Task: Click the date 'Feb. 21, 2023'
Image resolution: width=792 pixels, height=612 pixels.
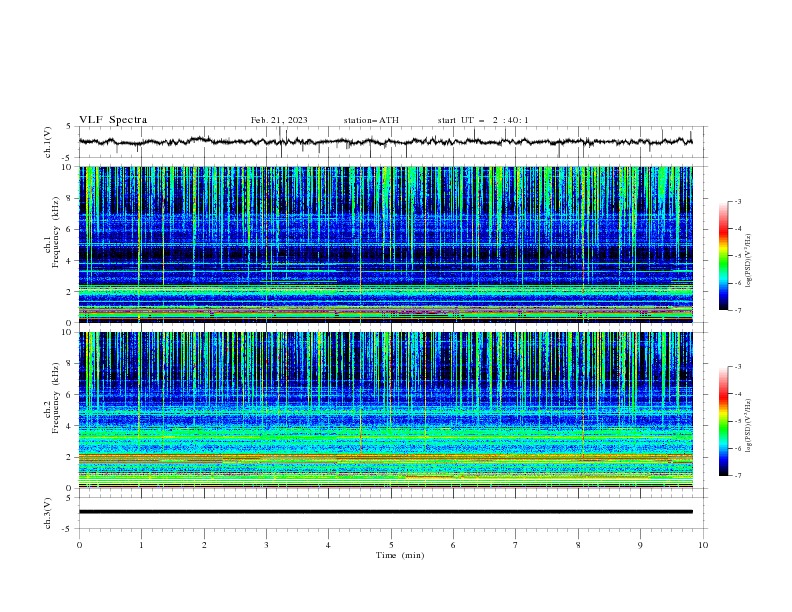Action: coord(279,120)
